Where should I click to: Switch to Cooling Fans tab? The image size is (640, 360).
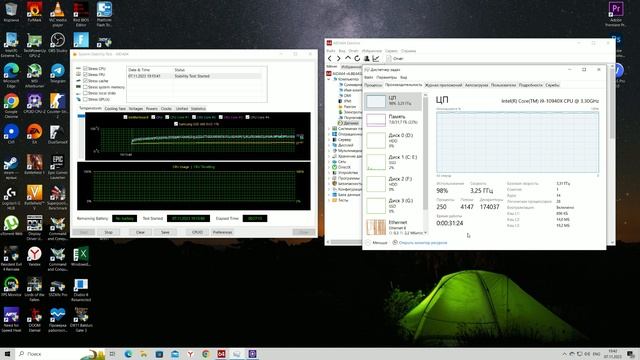point(115,109)
